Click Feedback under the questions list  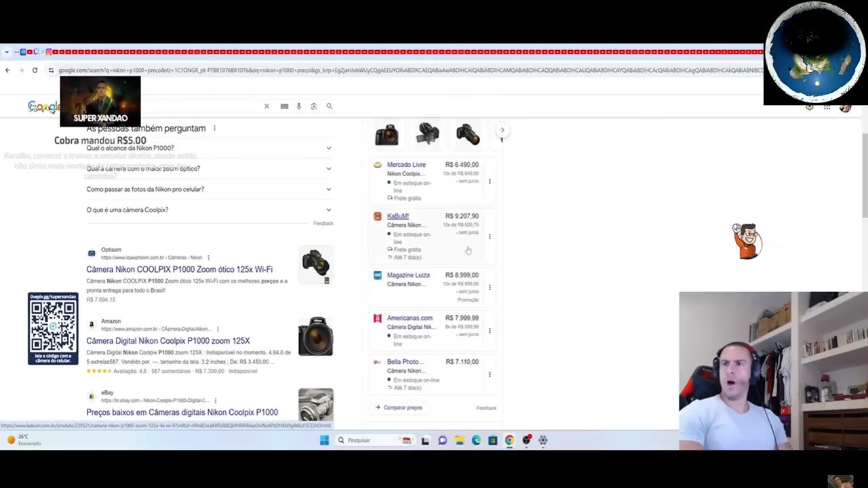tap(323, 224)
